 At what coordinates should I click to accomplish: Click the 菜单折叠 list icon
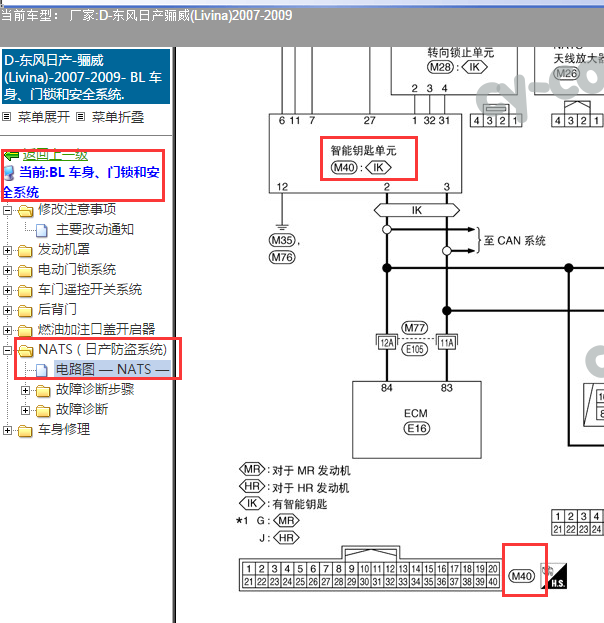[81, 117]
